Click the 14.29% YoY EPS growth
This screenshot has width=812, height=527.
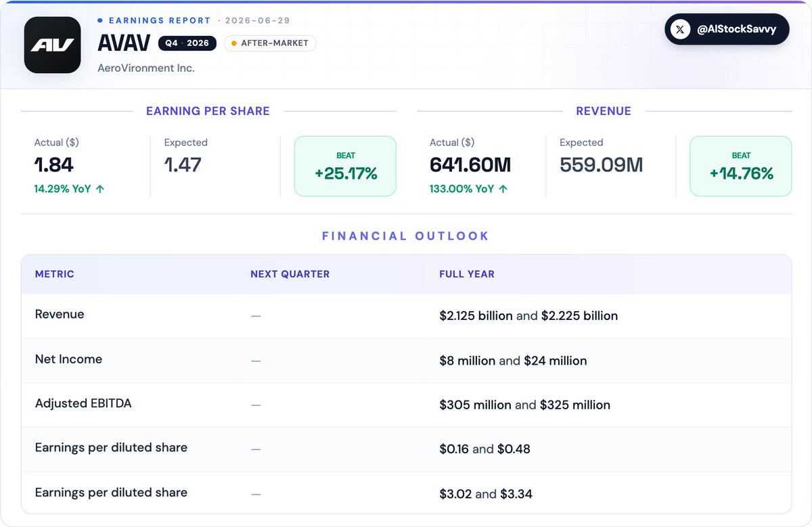point(70,189)
